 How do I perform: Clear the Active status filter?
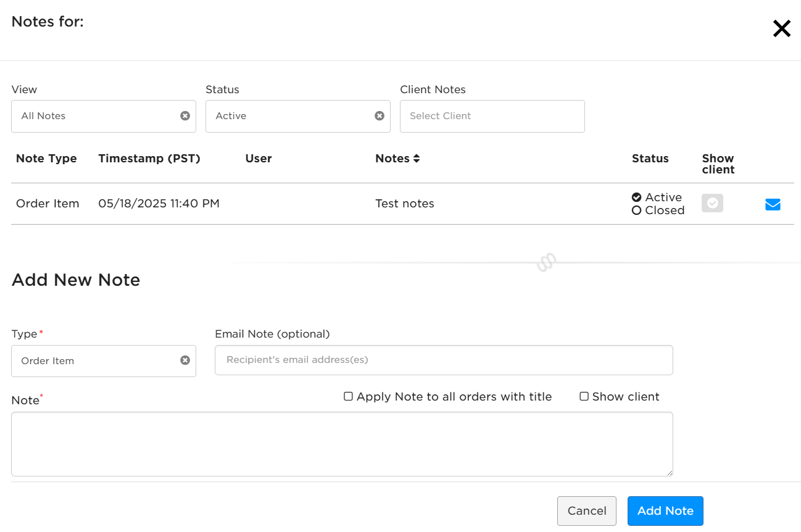380,116
